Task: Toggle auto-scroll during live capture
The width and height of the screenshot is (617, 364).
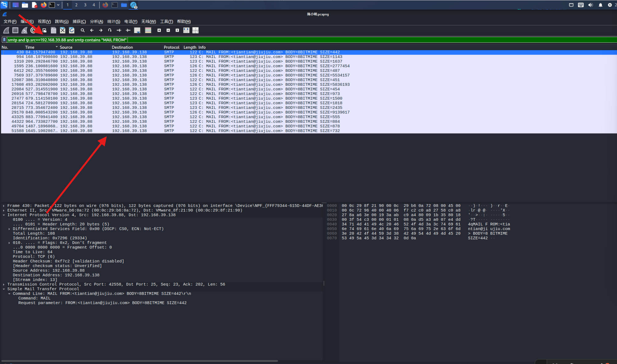Action: [x=137, y=30]
